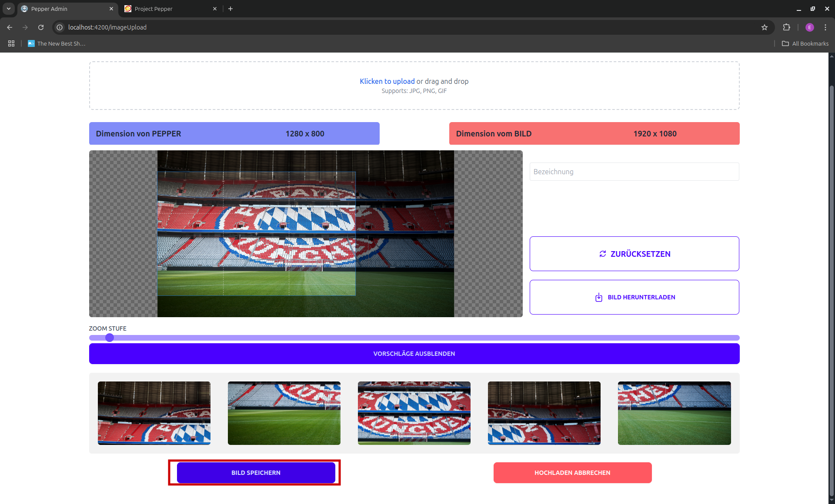Open site information icon in the address bar
Viewport: 835px width, 504px height.
point(60,27)
